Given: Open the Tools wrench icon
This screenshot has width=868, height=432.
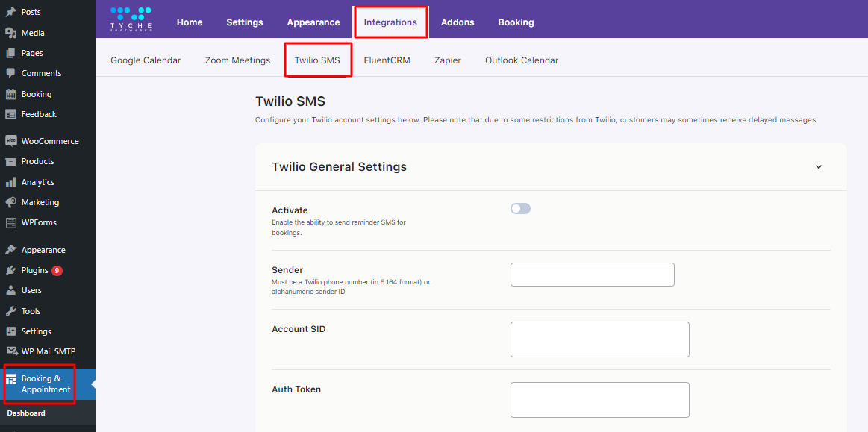Looking at the screenshot, I should tap(11, 311).
